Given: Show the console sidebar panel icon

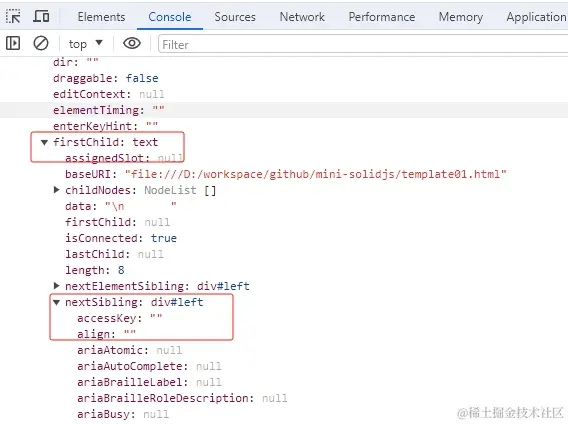Looking at the screenshot, I should pyautogui.click(x=13, y=43).
